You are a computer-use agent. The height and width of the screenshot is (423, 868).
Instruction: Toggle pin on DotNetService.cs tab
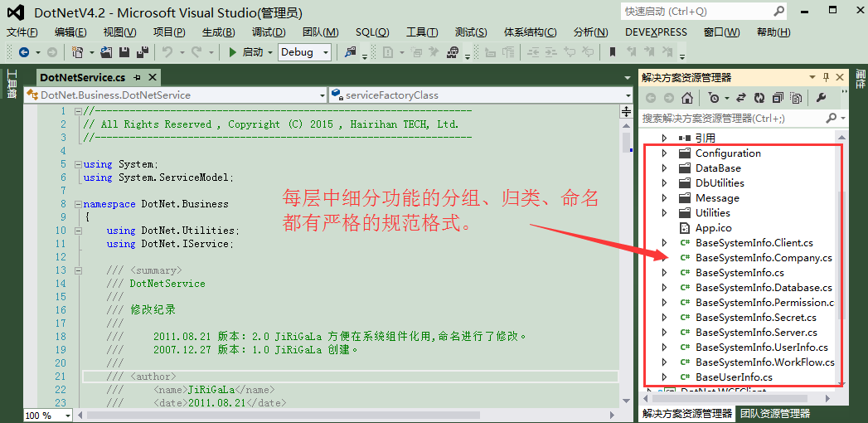point(138,77)
